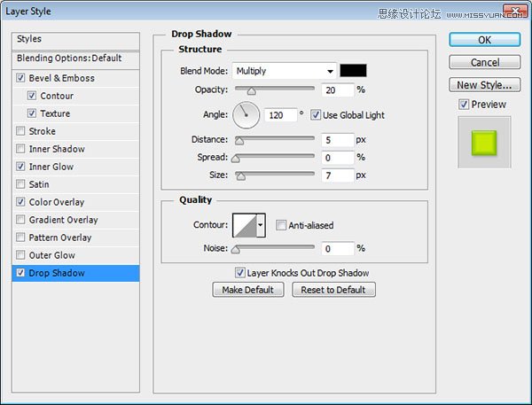Viewport: 532px width, 405px height.
Task: Close the Layer Style dialog
Action: (515, 12)
